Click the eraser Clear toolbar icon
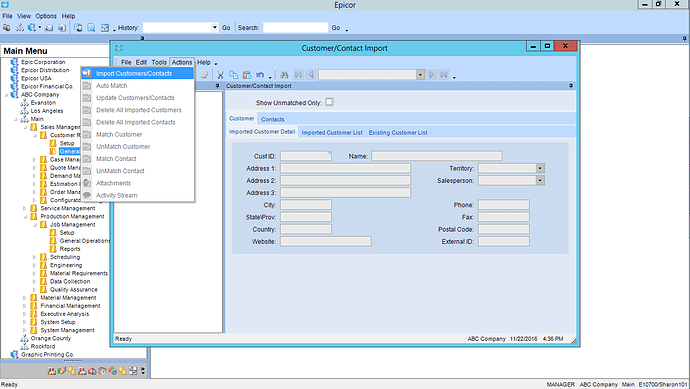The image size is (690, 389). pyautogui.click(x=205, y=75)
